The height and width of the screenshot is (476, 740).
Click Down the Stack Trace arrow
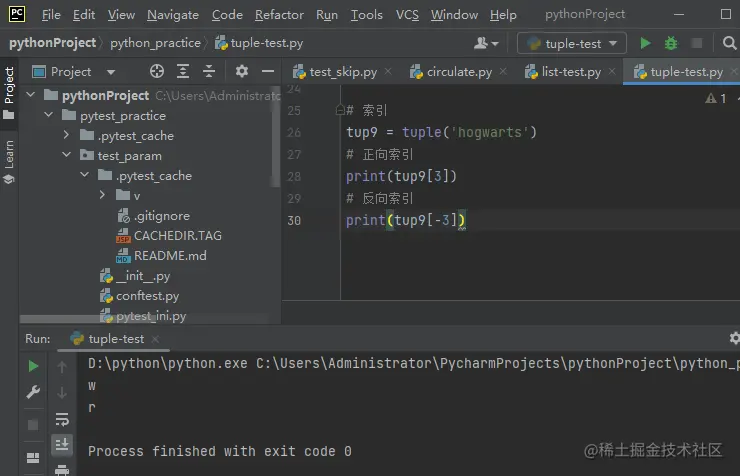[x=62, y=392]
